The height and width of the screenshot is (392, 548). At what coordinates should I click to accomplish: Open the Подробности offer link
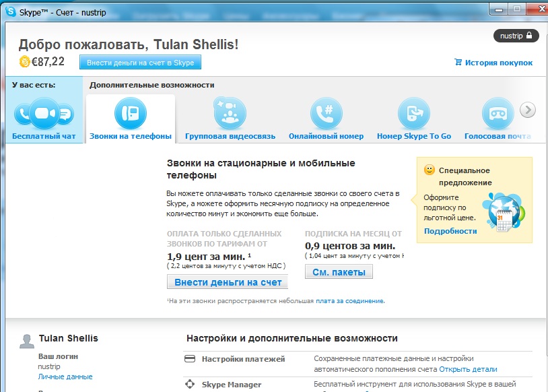coord(450,231)
